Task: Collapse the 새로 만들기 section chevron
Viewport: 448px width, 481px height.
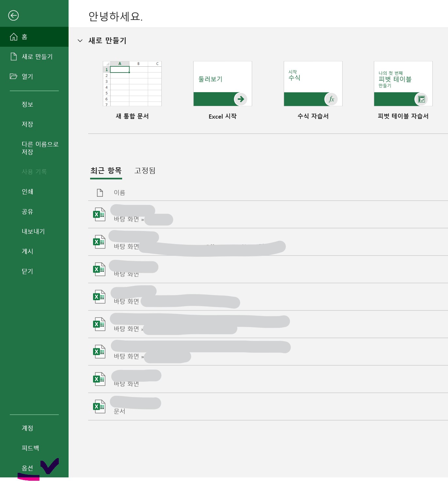Action: (x=80, y=41)
